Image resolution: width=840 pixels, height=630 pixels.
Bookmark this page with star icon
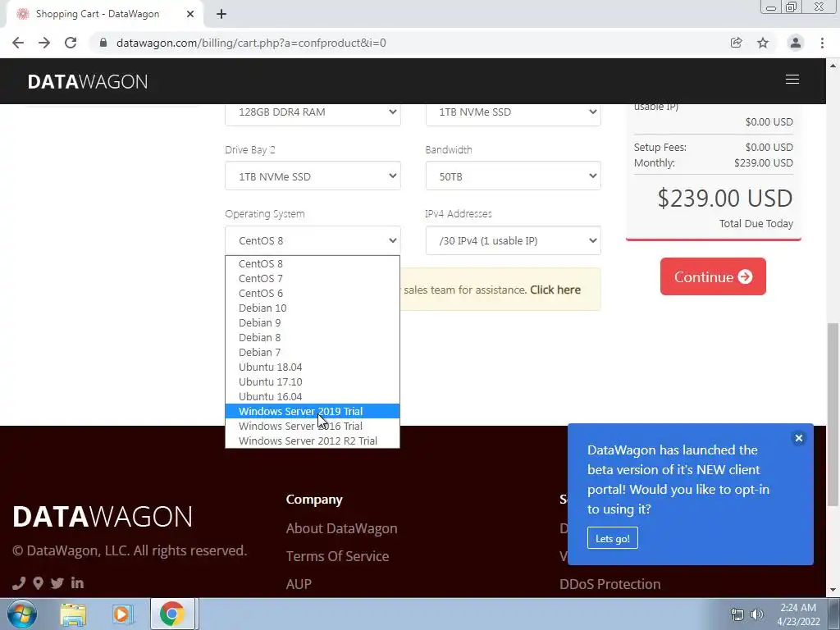point(763,43)
